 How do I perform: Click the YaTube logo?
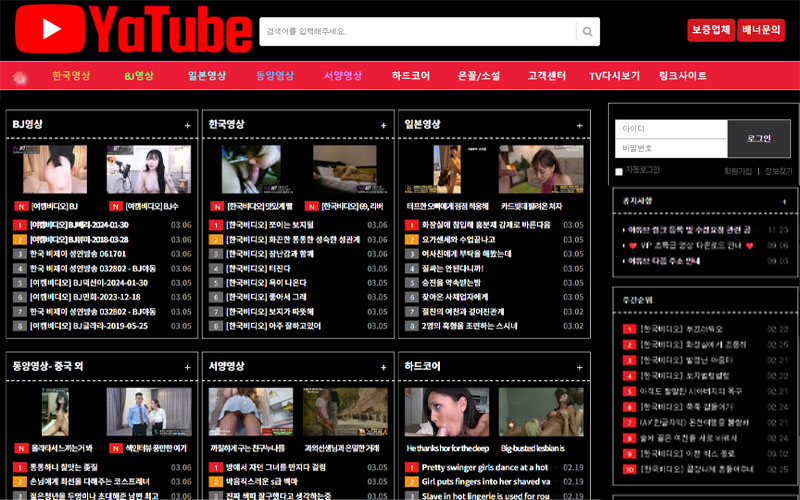coord(134,29)
